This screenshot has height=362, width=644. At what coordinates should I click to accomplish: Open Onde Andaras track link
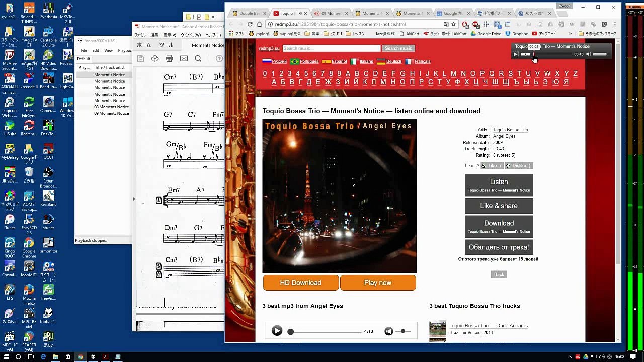pos(489,326)
